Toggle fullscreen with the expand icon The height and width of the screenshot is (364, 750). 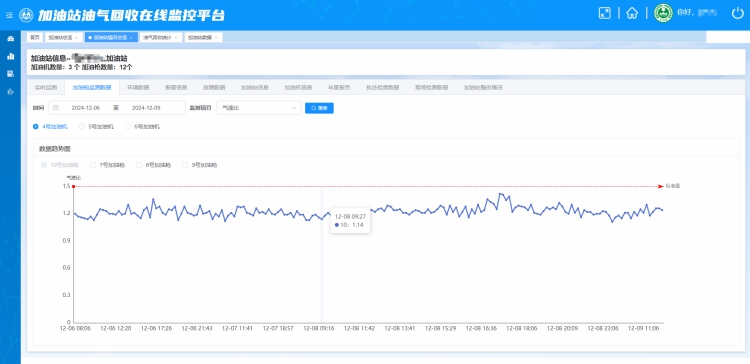(x=605, y=13)
